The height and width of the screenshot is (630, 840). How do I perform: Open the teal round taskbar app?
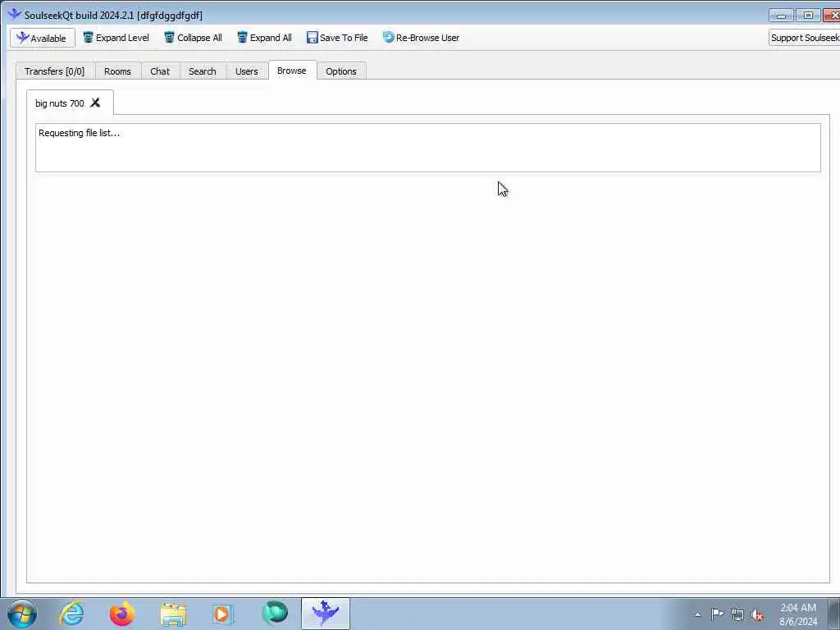pyautogui.click(x=275, y=614)
